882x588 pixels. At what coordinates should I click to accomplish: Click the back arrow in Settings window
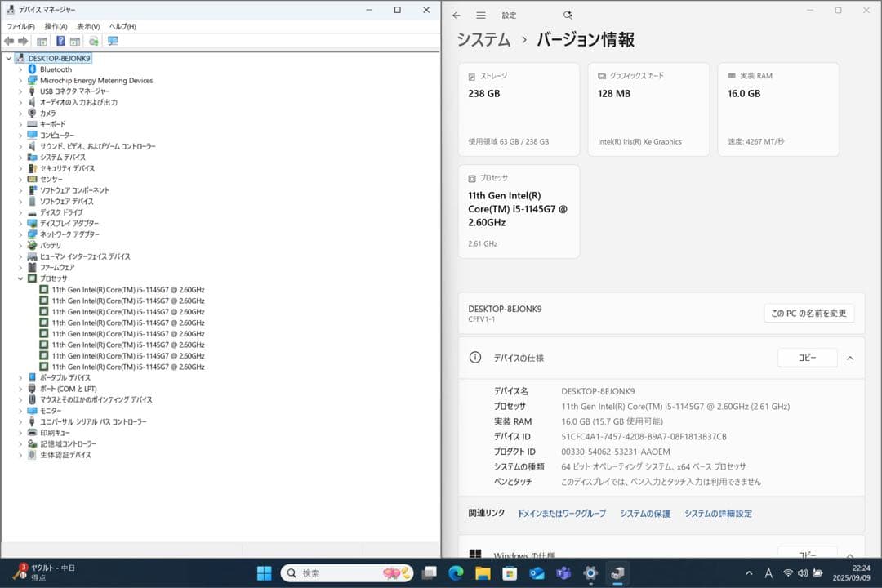(x=457, y=16)
